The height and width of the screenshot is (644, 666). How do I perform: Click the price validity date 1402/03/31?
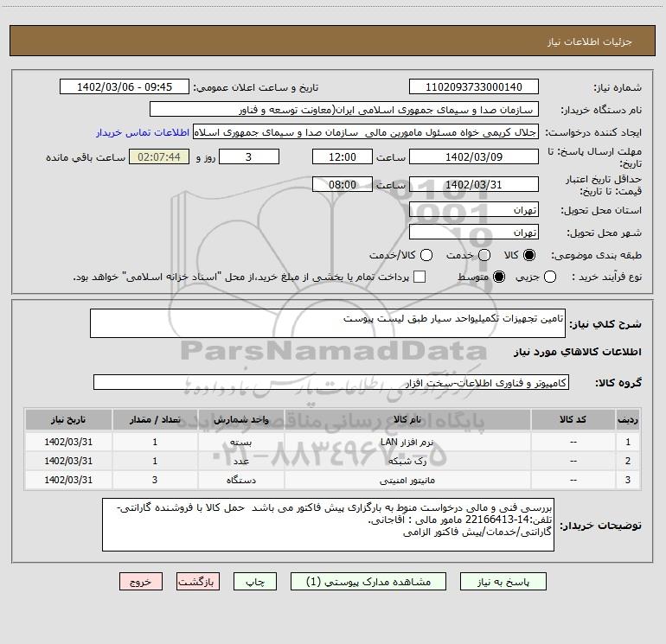[x=474, y=185]
